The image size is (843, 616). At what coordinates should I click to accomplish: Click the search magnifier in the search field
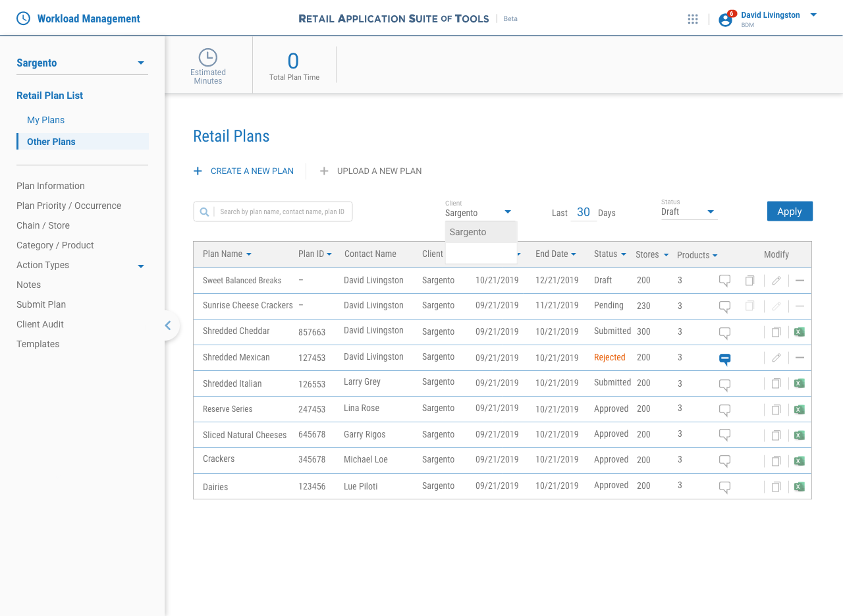pos(204,211)
